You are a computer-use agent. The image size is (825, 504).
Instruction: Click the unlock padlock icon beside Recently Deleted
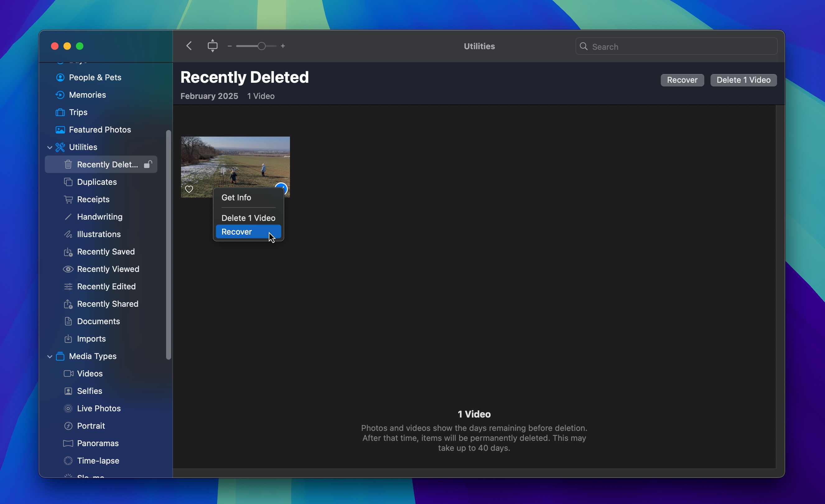(148, 164)
